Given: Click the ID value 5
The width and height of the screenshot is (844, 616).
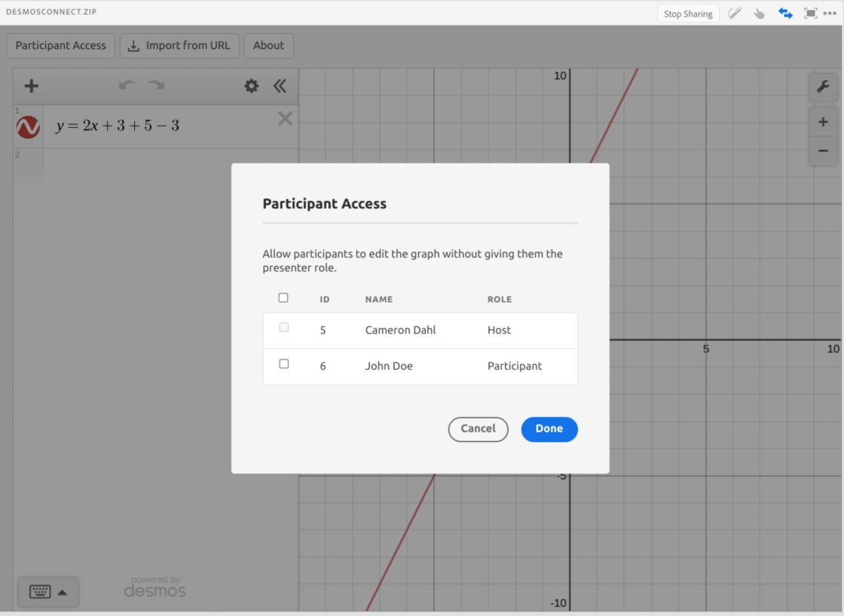Looking at the screenshot, I should point(323,330).
